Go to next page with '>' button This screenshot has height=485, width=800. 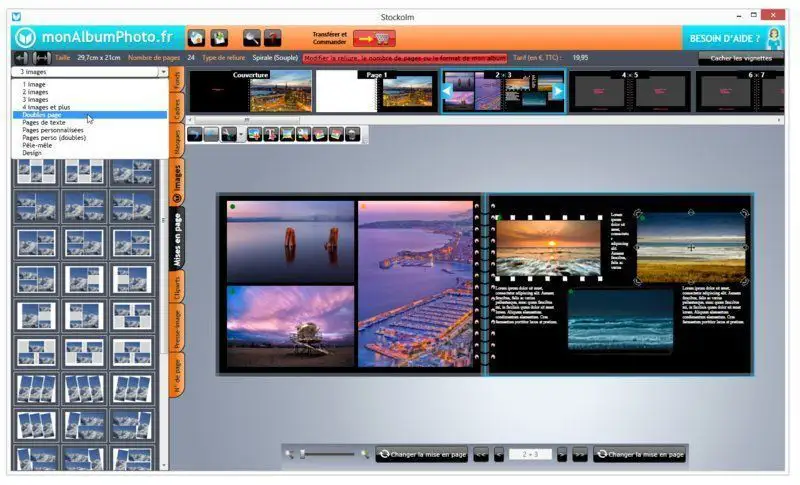pyautogui.click(x=561, y=454)
